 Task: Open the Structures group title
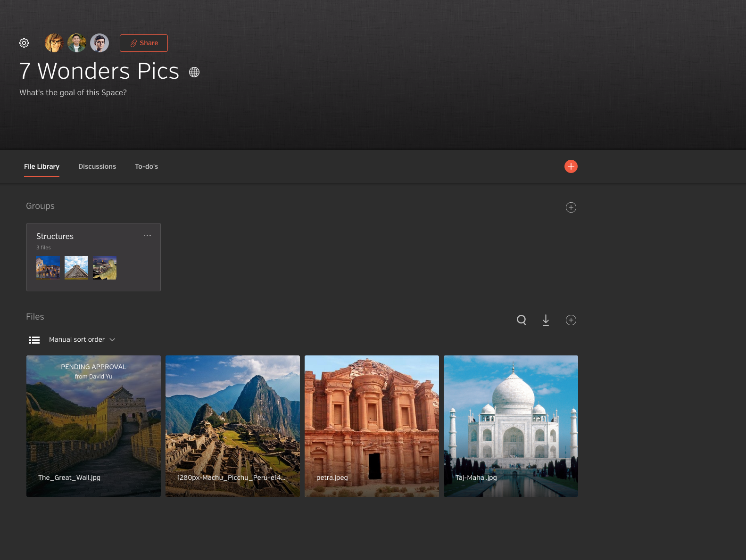55,236
